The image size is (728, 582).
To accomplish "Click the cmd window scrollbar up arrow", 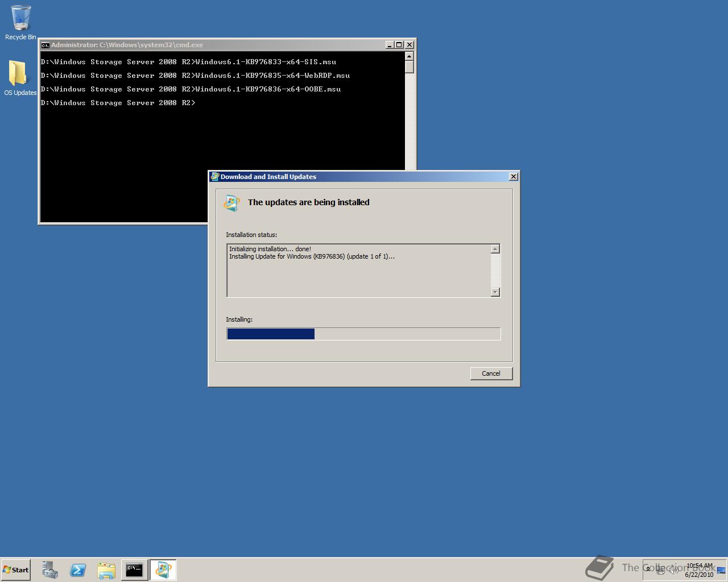I will tap(409, 56).
